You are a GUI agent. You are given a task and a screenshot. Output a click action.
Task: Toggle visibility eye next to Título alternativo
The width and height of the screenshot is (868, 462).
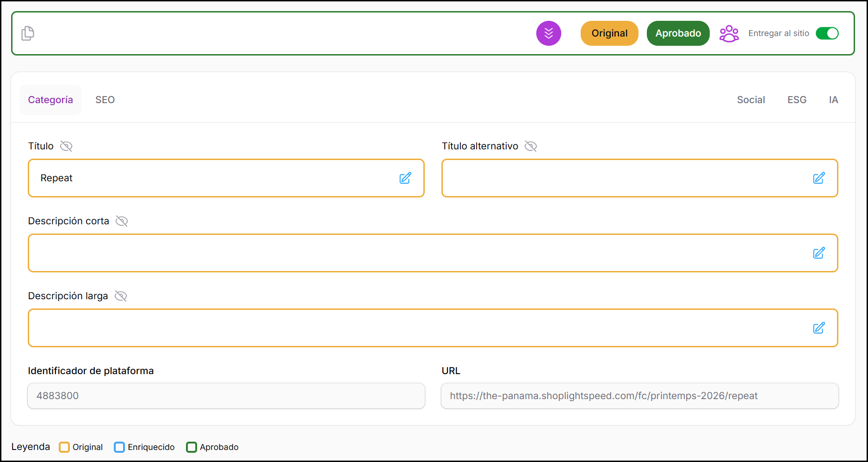point(531,146)
